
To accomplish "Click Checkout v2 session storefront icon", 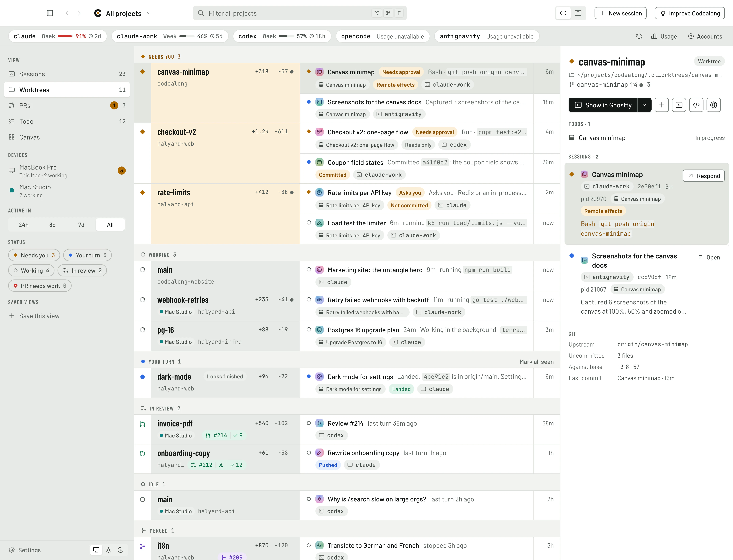I will (319, 132).
